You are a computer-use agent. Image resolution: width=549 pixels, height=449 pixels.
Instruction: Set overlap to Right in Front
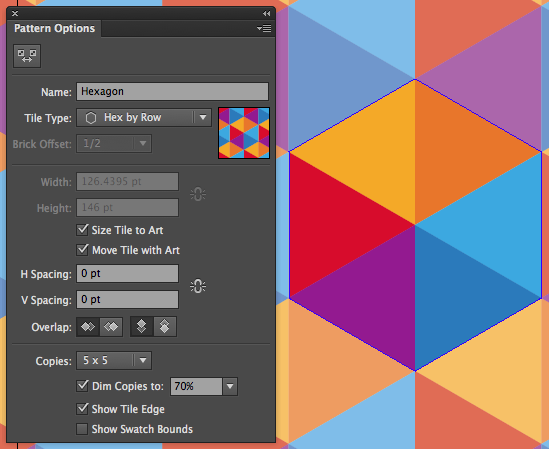[x=111, y=327]
